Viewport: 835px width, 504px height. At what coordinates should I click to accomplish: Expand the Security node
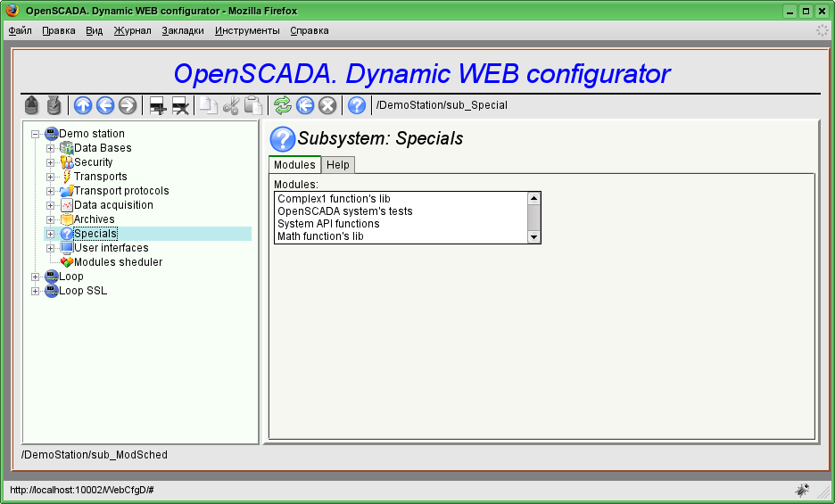[50, 162]
